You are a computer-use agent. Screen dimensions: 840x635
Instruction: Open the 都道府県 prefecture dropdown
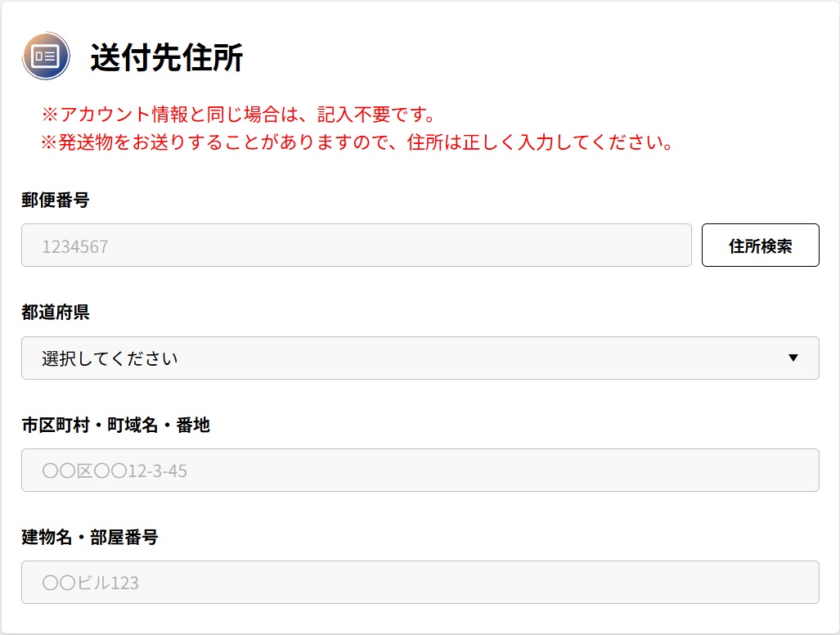click(x=420, y=358)
